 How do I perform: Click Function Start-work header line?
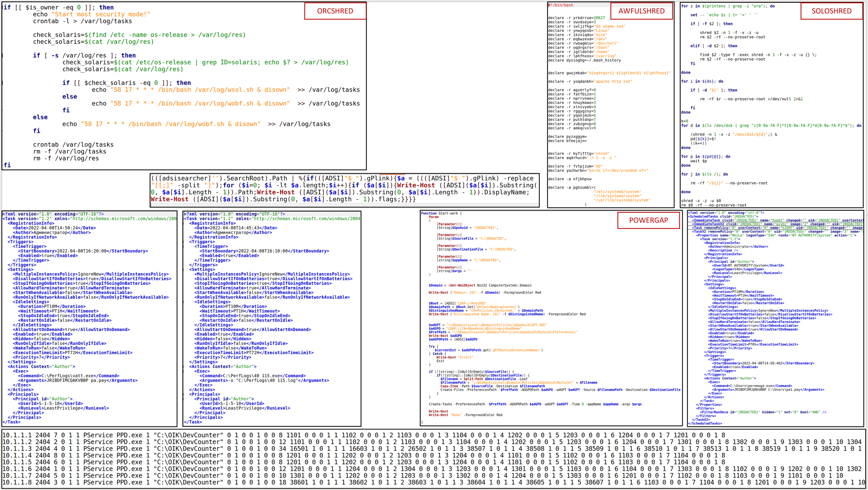pos(441,213)
